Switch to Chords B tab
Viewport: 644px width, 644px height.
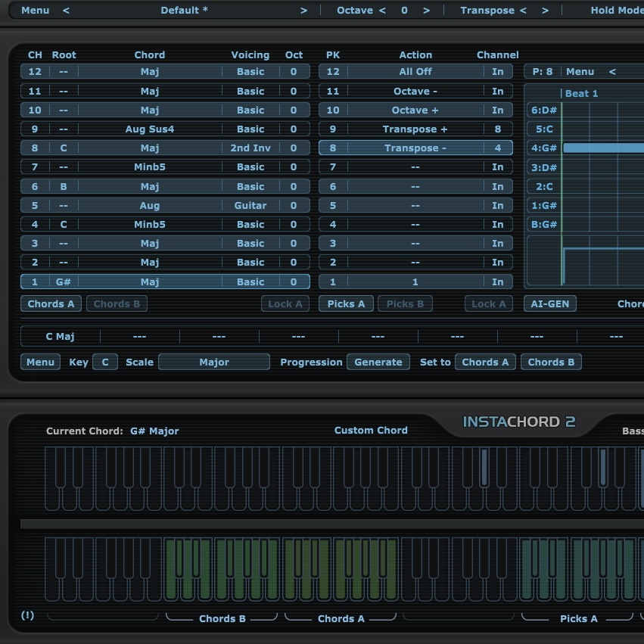pos(117,303)
